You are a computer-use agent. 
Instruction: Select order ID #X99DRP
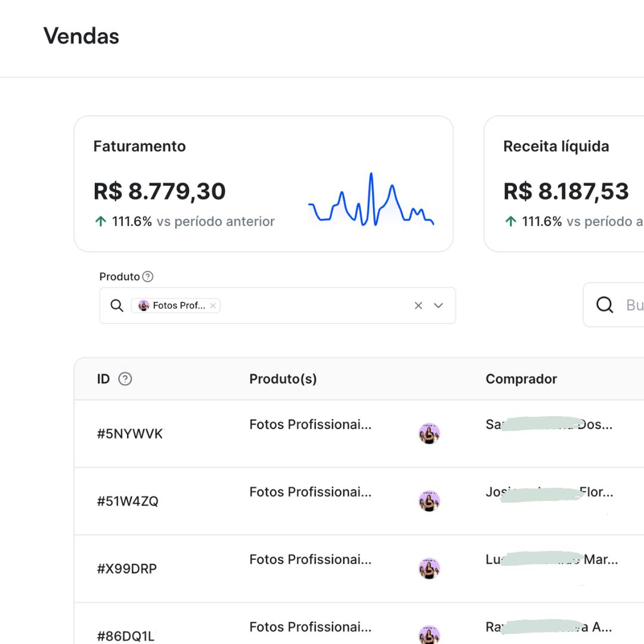tap(127, 569)
